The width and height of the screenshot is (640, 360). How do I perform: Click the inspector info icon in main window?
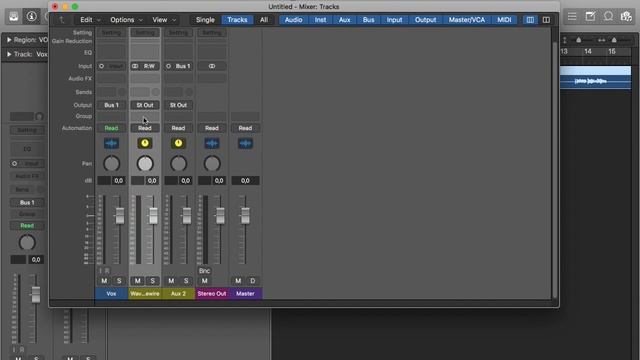click(31, 16)
